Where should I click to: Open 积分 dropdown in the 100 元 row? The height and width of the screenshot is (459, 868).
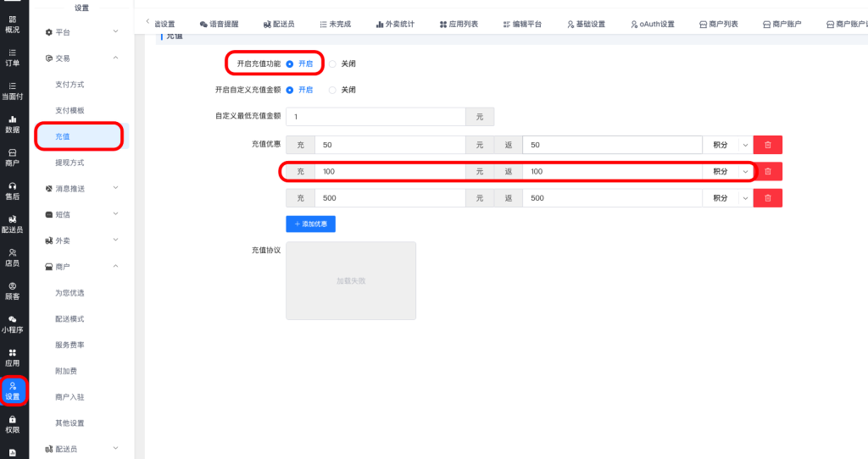[x=728, y=171]
